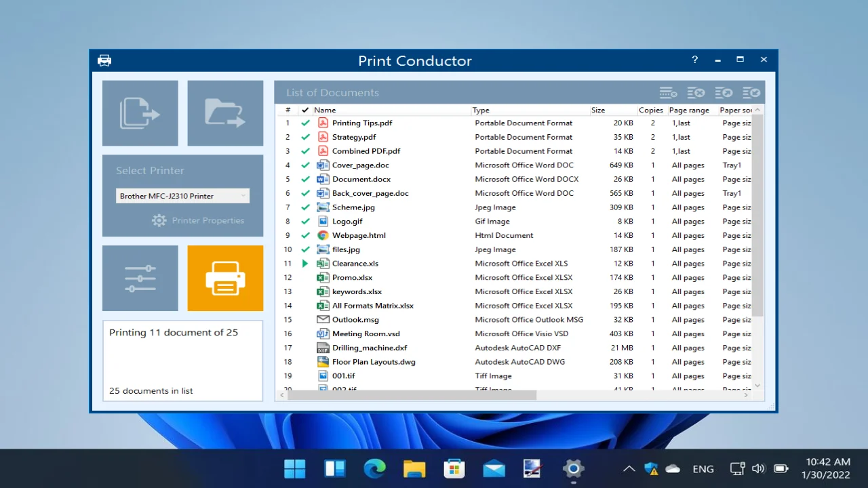Toggle the check mark for Scheme.jpg
The width and height of the screenshot is (868, 488).
tap(305, 207)
